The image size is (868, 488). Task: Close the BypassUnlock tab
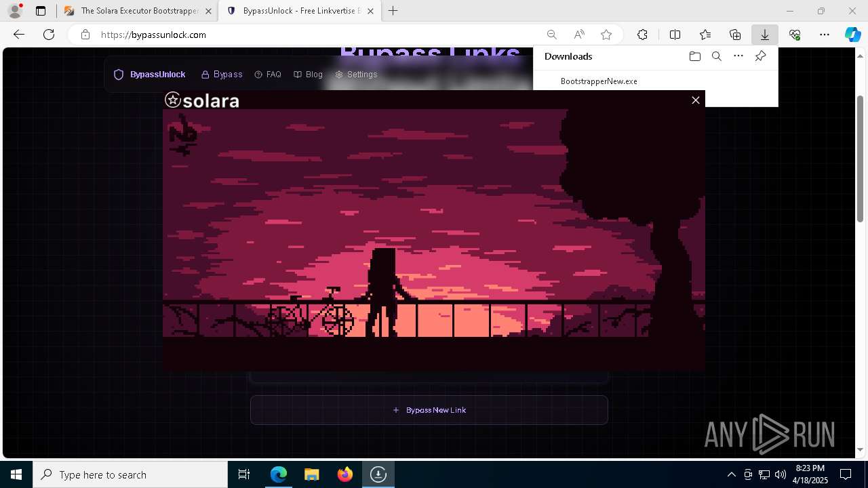click(x=370, y=11)
